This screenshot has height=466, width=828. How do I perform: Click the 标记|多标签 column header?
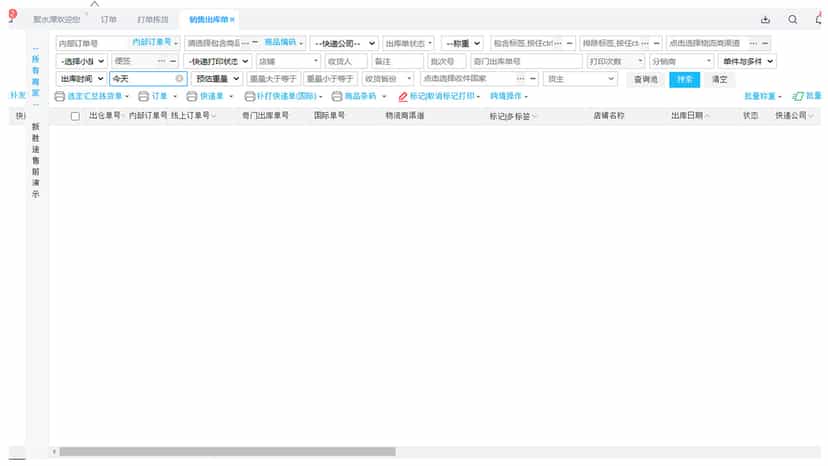(x=512, y=116)
